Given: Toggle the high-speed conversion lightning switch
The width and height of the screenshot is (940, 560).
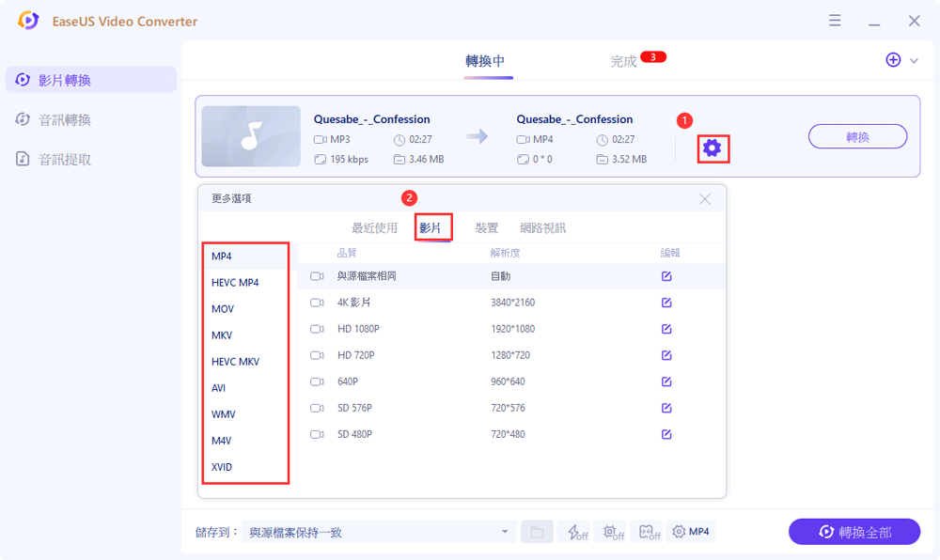Looking at the screenshot, I should coord(573,533).
